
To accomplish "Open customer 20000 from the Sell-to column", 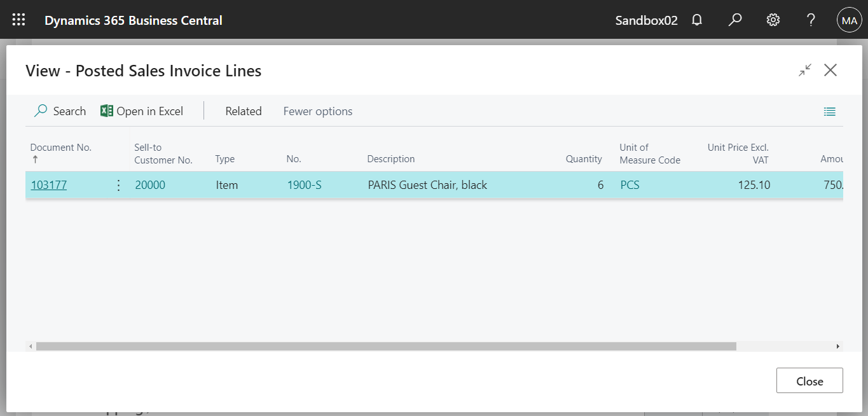I will (x=149, y=184).
